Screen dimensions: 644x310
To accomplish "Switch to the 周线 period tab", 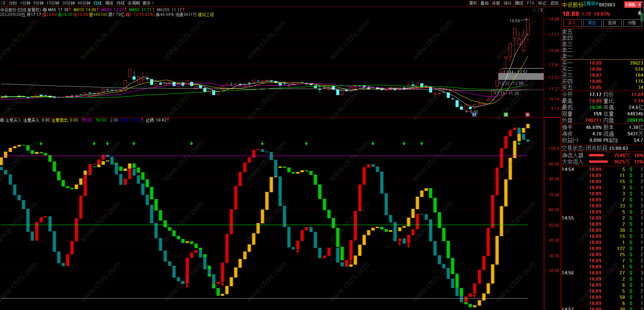I will point(109,3).
